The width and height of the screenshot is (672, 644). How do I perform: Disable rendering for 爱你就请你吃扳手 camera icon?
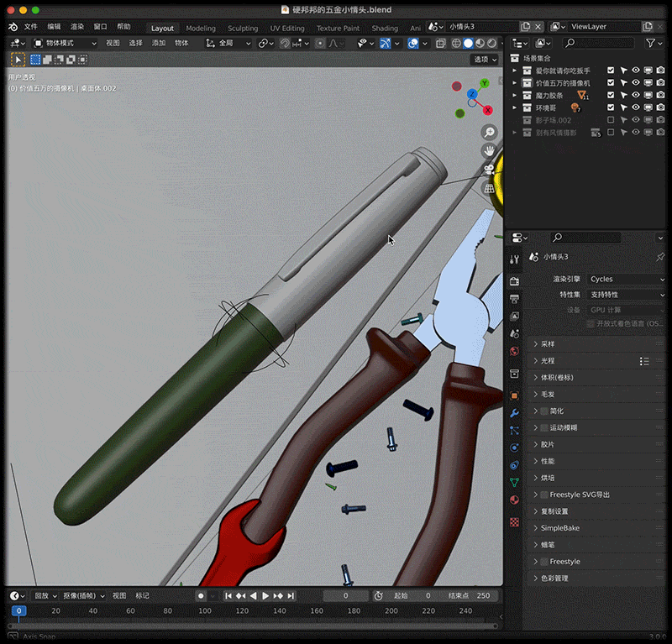[660, 71]
